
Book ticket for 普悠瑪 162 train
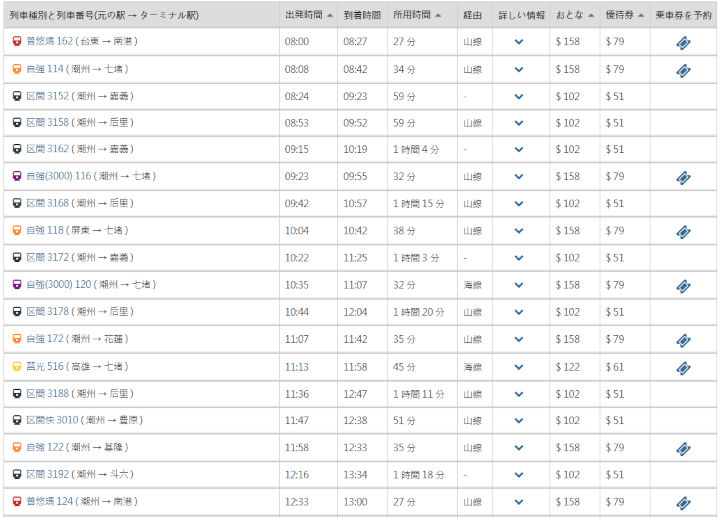point(683,43)
